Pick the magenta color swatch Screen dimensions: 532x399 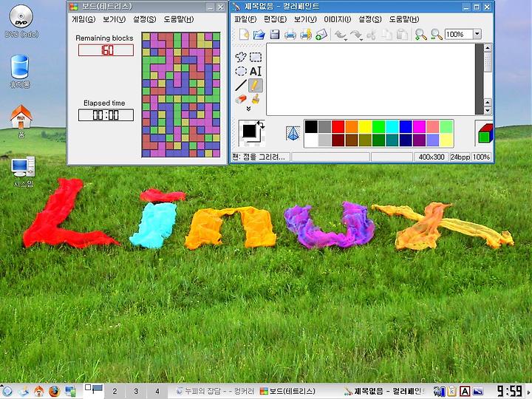pos(420,126)
